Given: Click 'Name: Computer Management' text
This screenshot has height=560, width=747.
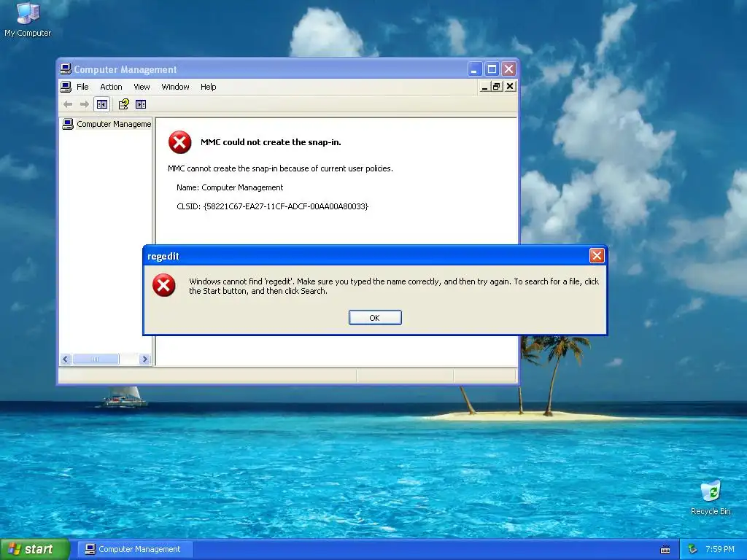Looking at the screenshot, I should point(230,187).
